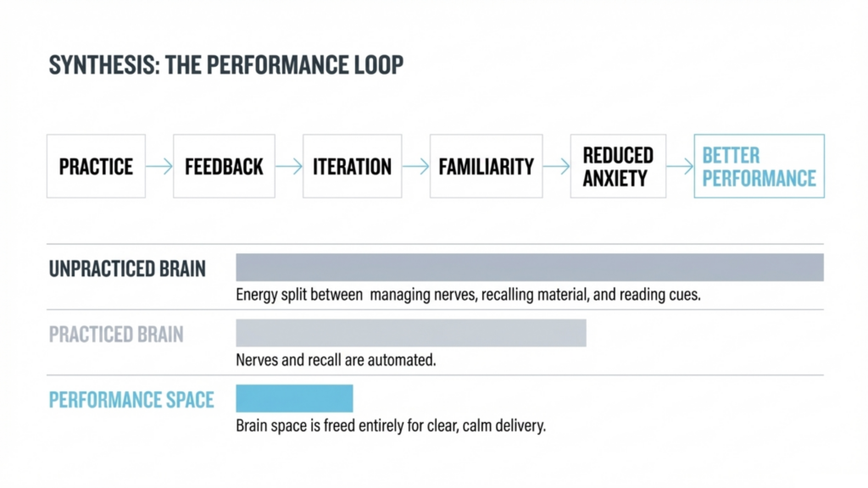Image resolution: width=868 pixels, height=488 pixels.
Task: Click the PRACTICE box
Action: click(x=97, y=166)
